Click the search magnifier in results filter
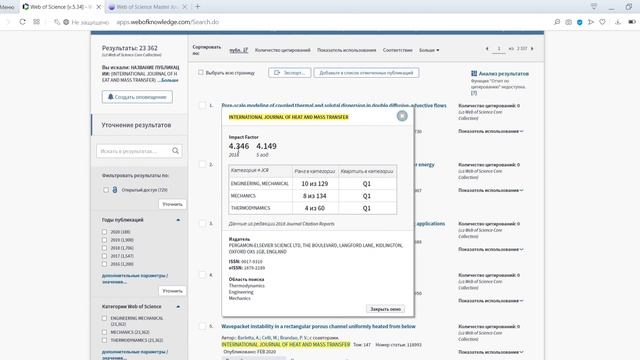640x360 pixels. coord(176,151)
